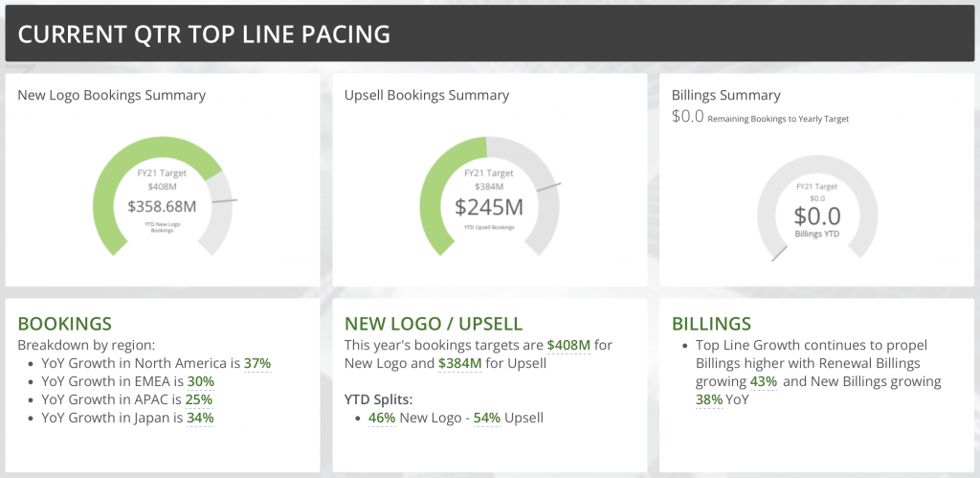Click the $408M New Logo target link
Viewport: 980px width, 478px height.
coord(568,346)
